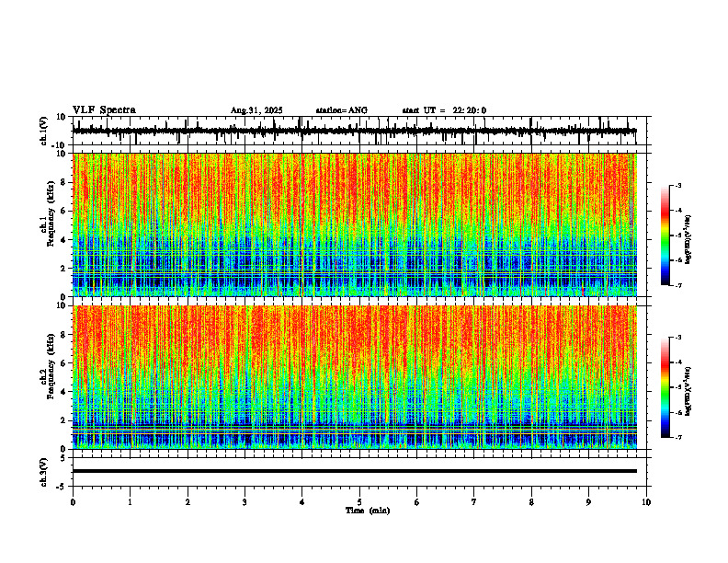Click time axis tick label "8"
The width and height of the screenshot is (728, 563).
tap(531, 502)
